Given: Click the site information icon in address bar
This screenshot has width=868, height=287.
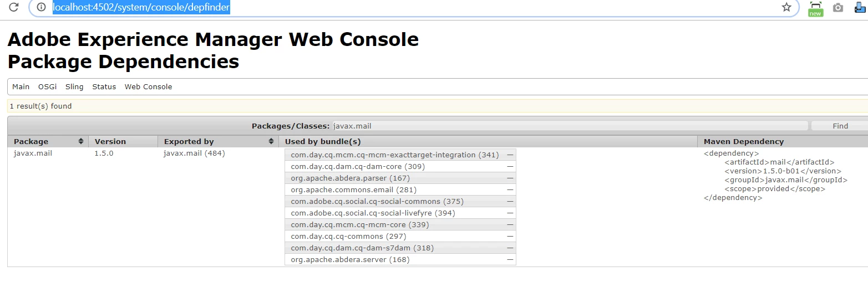Looking at the screenshot, I should [40, 7].
